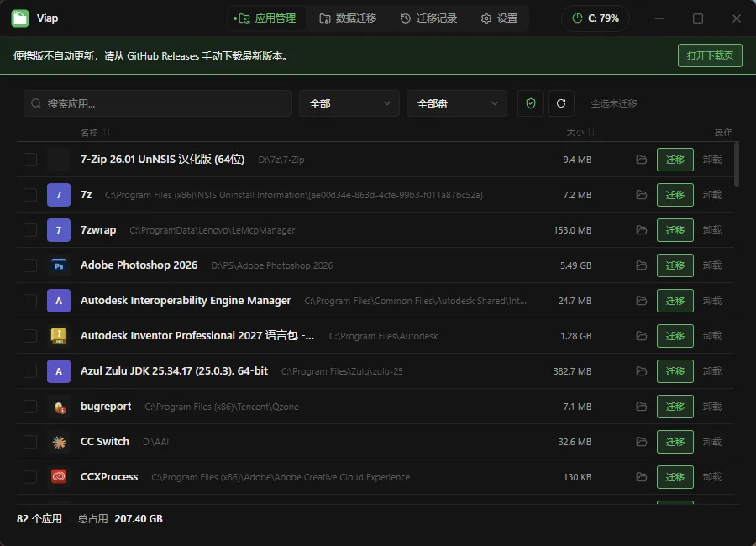
Task: Open the 全部 category filter dropdown
Action: coord(349,103)
